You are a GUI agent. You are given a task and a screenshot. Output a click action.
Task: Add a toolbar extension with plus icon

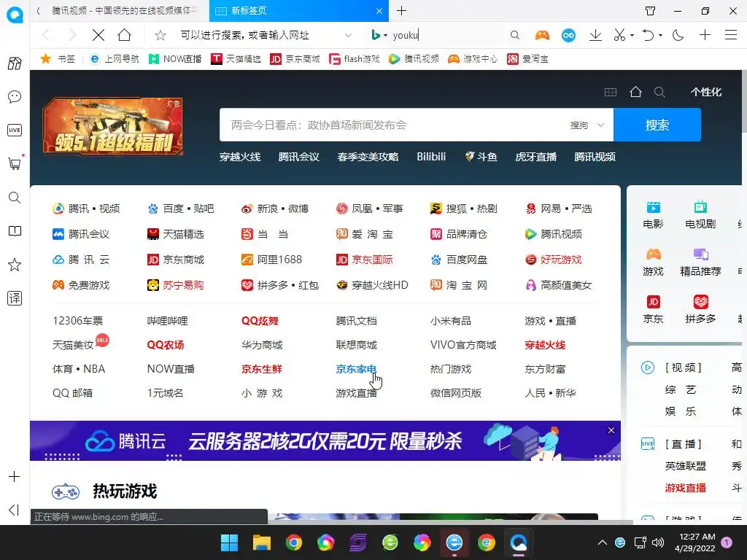(705, 35)
